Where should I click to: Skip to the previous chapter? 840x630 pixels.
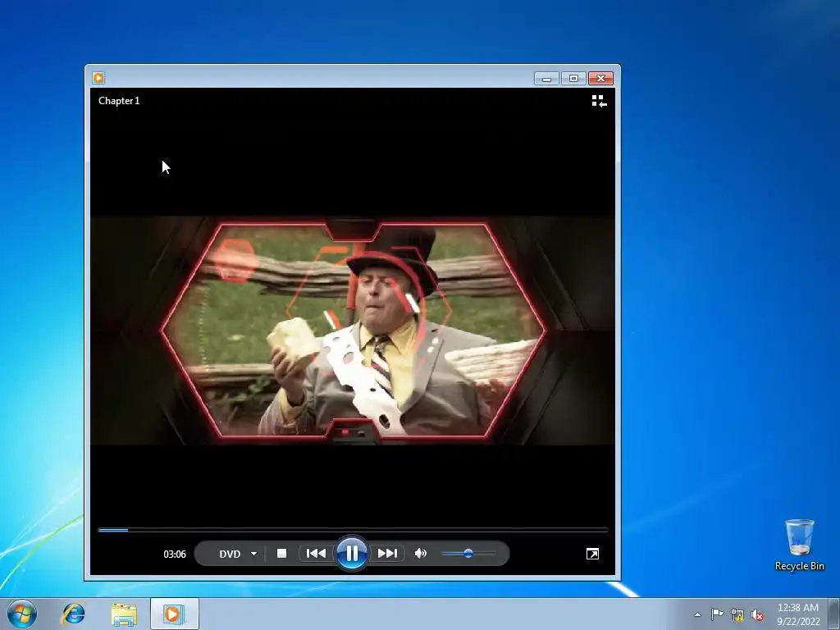pos(316,554)
